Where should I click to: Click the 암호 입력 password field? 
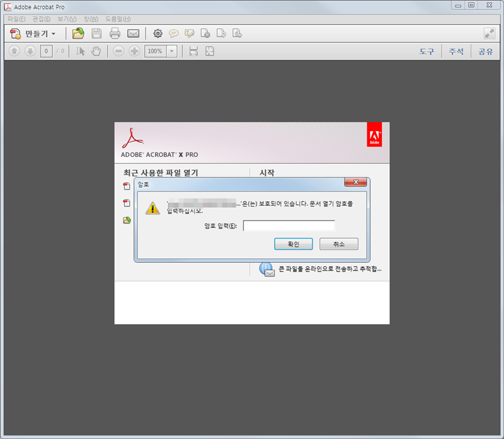(289, 225)
